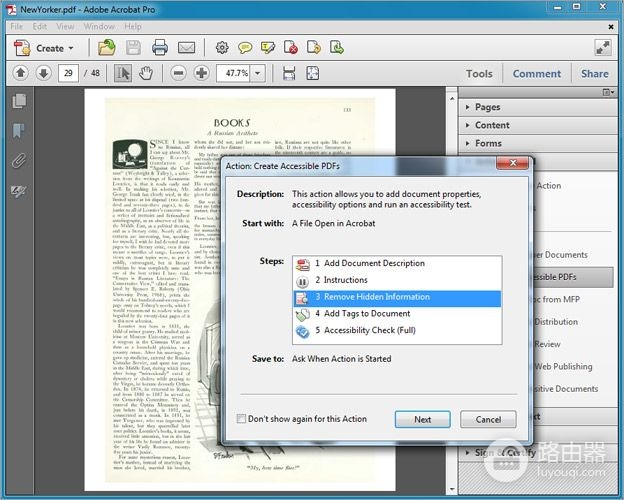Switch to the Comment pane tab
Screen dimensions: 624x500
(x=536, y=74)
